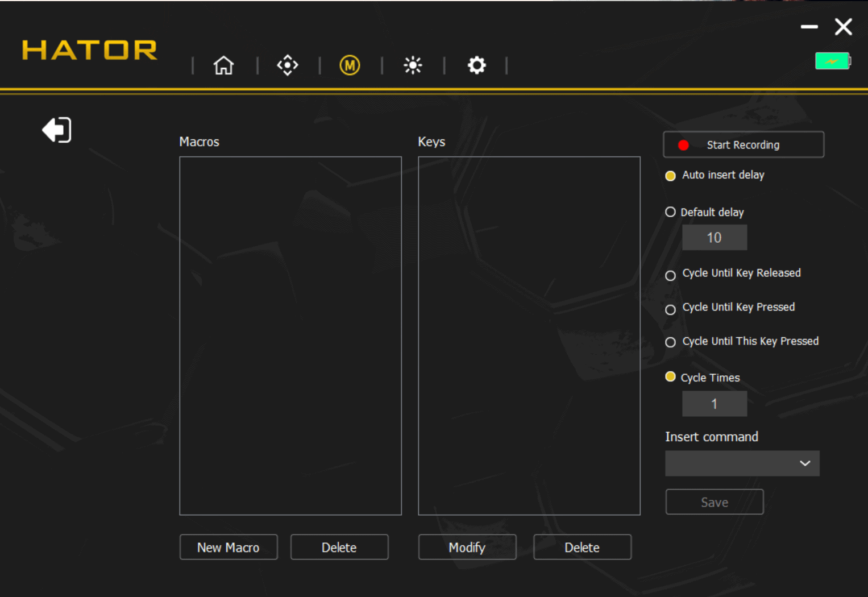
Task: Click inside the Macros list box
Action: coord(290,336)
